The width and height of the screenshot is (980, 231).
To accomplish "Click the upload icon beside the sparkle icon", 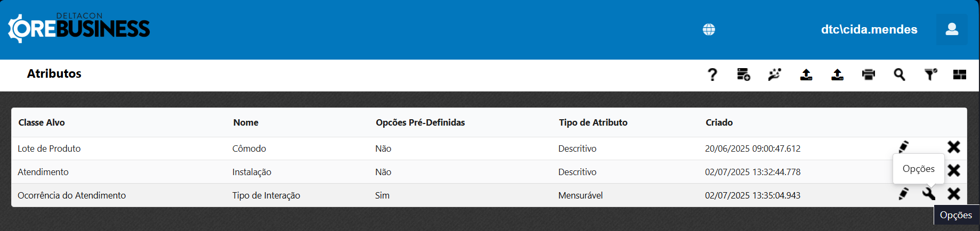I will (806, 75).
